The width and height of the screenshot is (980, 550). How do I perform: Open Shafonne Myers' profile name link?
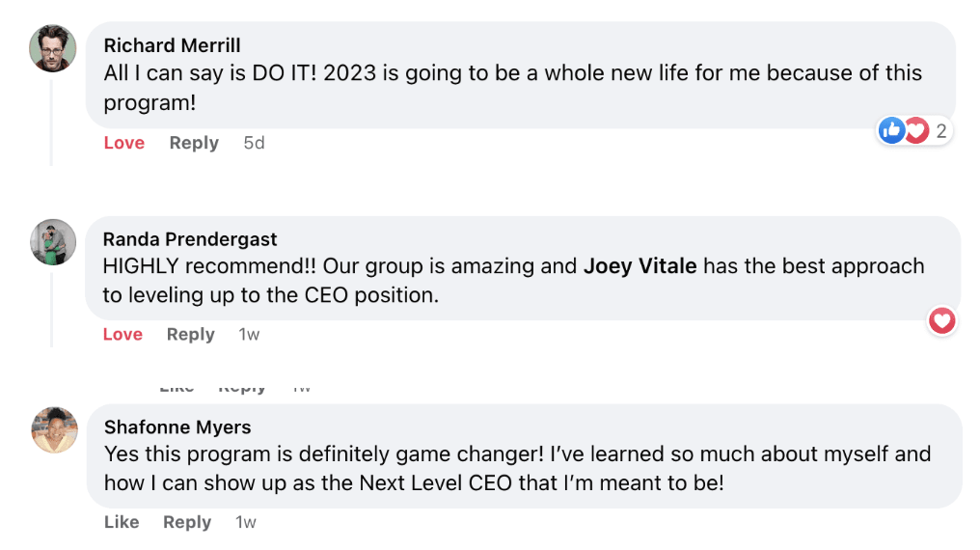click(177, 426)
